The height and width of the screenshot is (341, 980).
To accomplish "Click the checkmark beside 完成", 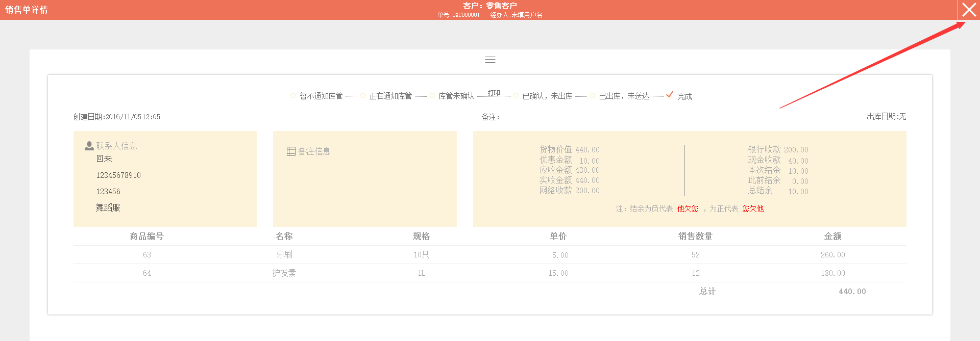I will (x=670, y=94).
